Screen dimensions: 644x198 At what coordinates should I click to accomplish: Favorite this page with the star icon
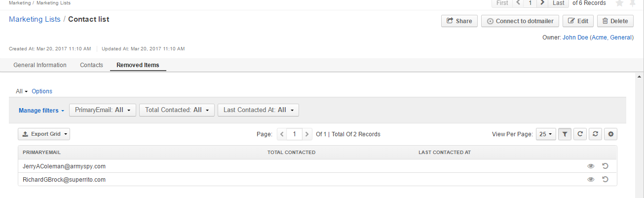620,3
